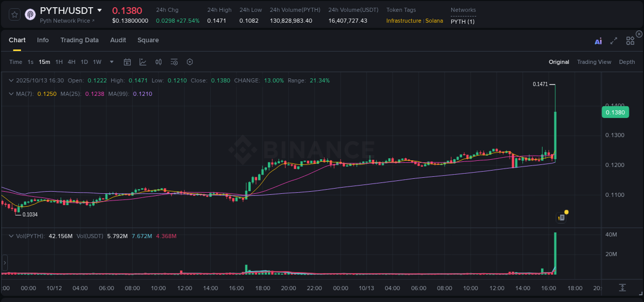Screen dimensions: 644x302
Task: Add PYTH/USDT to favorites via star icon
Action: coord(14,14)
